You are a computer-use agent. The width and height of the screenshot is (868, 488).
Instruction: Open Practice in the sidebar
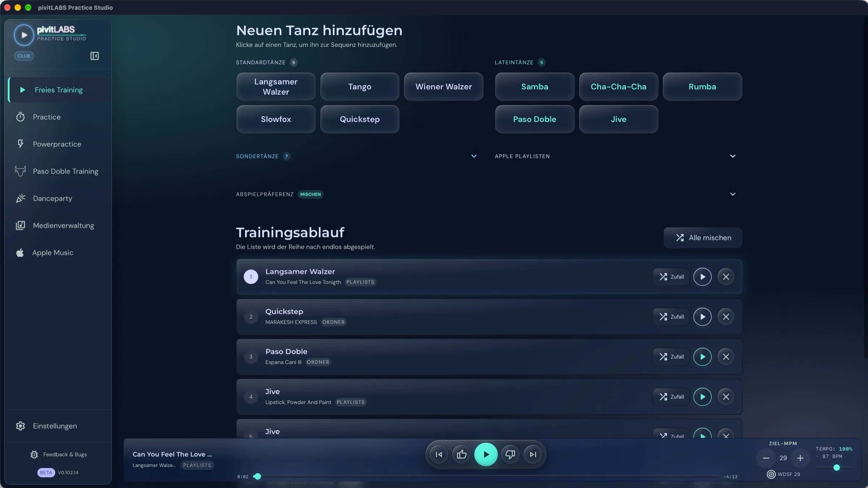click(x=58, y=117)
